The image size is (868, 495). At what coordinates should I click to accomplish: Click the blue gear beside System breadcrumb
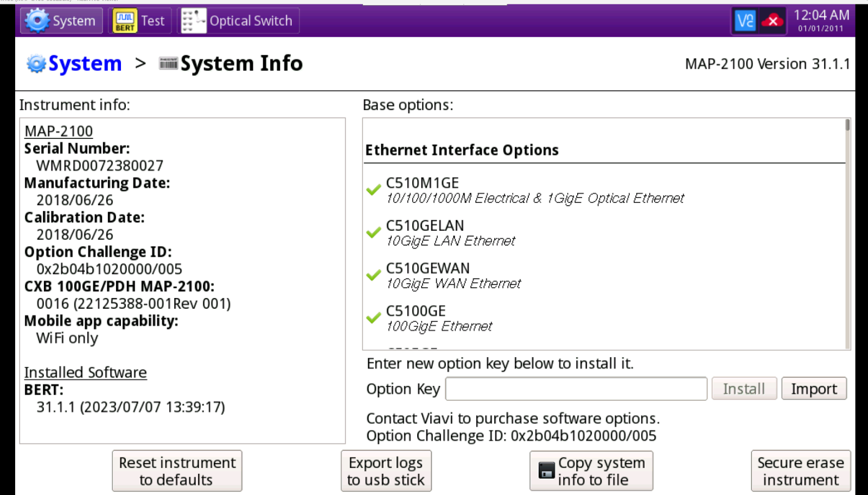tap(36, 64)
